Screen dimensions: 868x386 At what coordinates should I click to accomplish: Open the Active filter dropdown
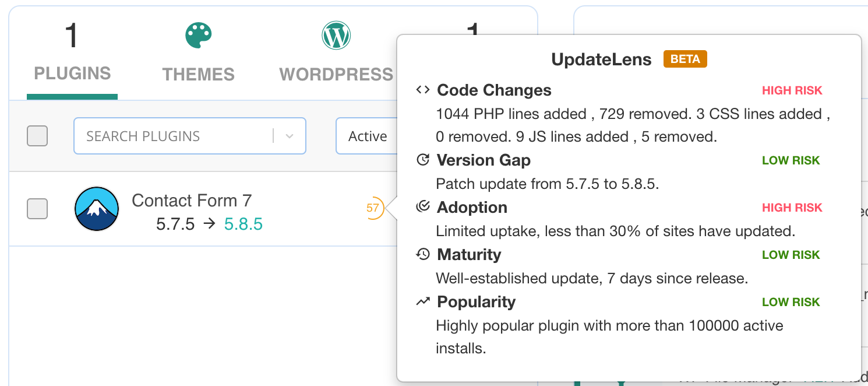[x=367, y=136]
